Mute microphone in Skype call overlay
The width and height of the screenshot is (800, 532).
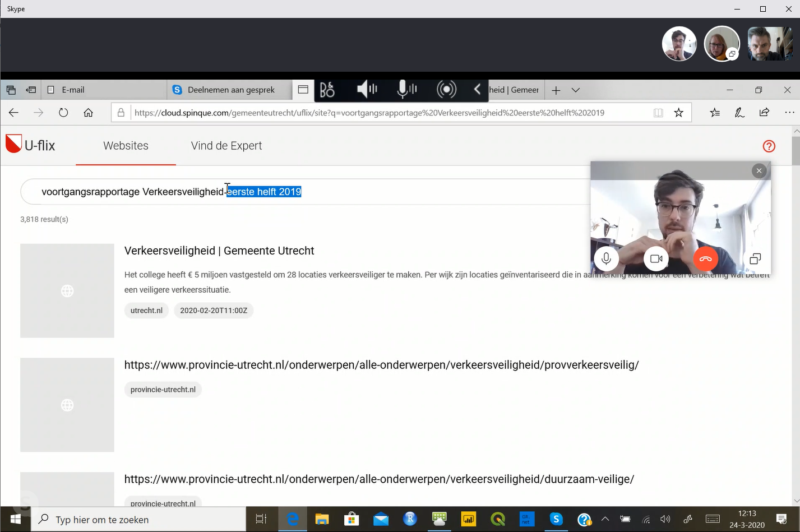click(x=606, y=259)
